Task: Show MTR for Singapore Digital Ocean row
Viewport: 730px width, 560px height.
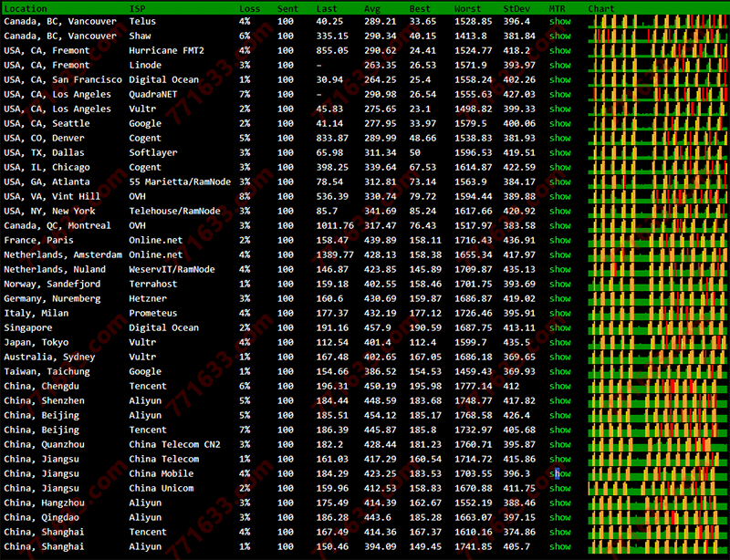Action: 559,327
